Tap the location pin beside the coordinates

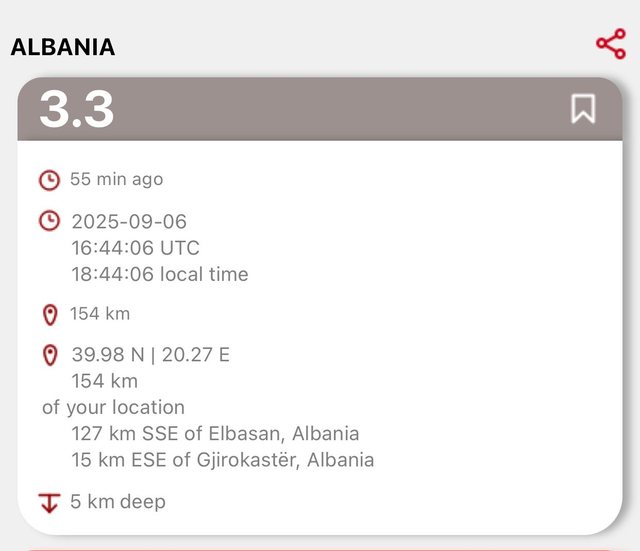[x=50, y=355]
